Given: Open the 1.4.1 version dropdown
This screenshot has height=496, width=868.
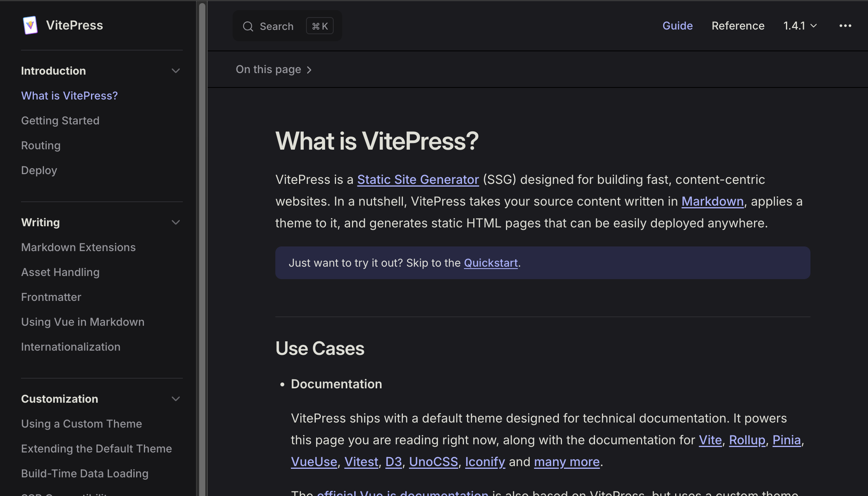Looking at the screenshot, I should 799,26.
